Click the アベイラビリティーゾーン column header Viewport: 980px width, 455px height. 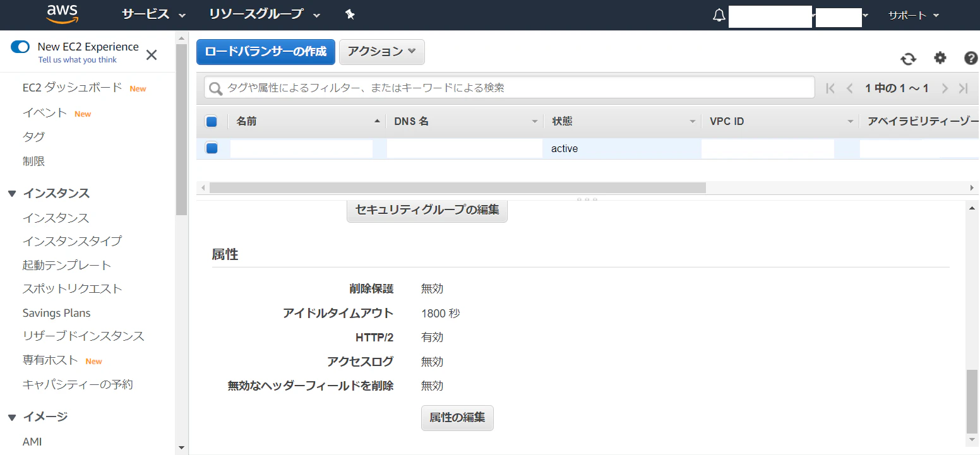(923, 121)
